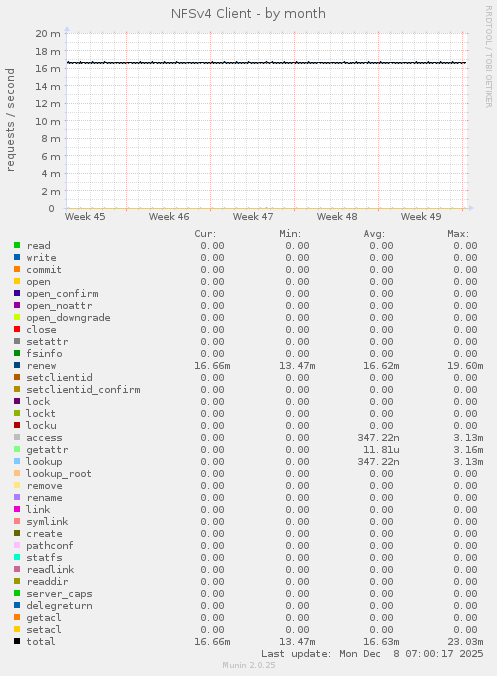This screenshot has width=497, height=676.
Task: Click the 'Avg:' column header
Action: pos(374,234)
